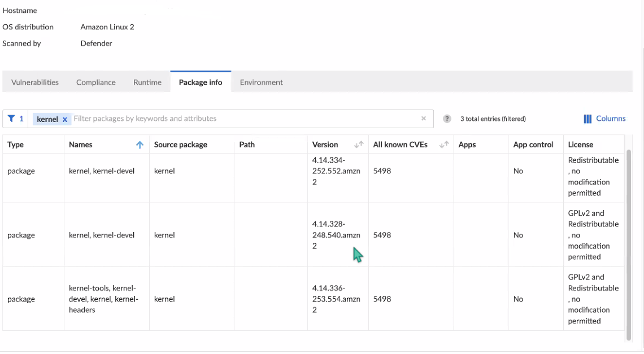Click the Type column header

16,145
